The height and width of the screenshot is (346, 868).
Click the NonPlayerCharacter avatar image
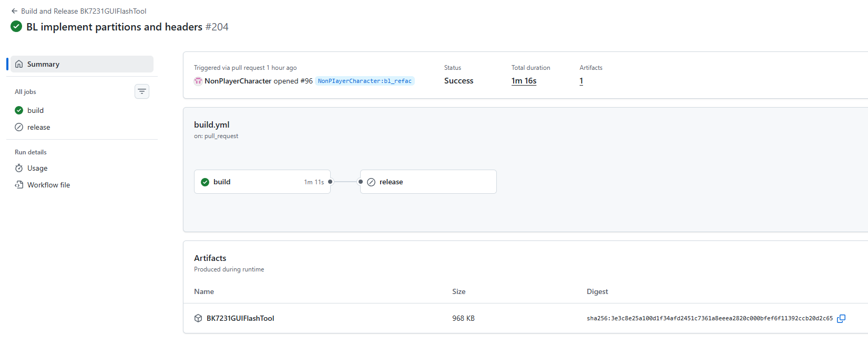[x=198, y=81]
